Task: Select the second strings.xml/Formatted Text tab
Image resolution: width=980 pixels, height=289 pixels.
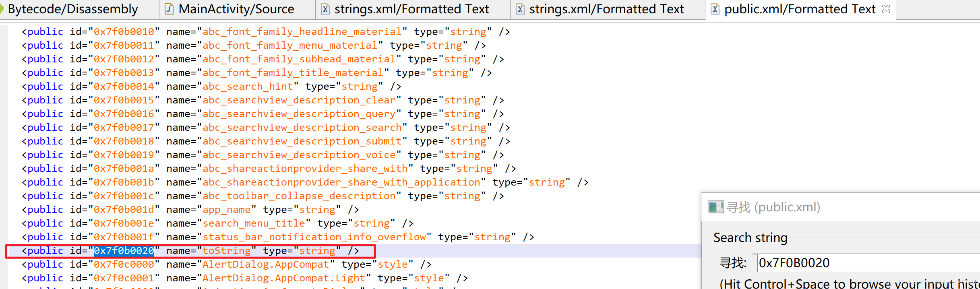Action: (x=606, y=9)
